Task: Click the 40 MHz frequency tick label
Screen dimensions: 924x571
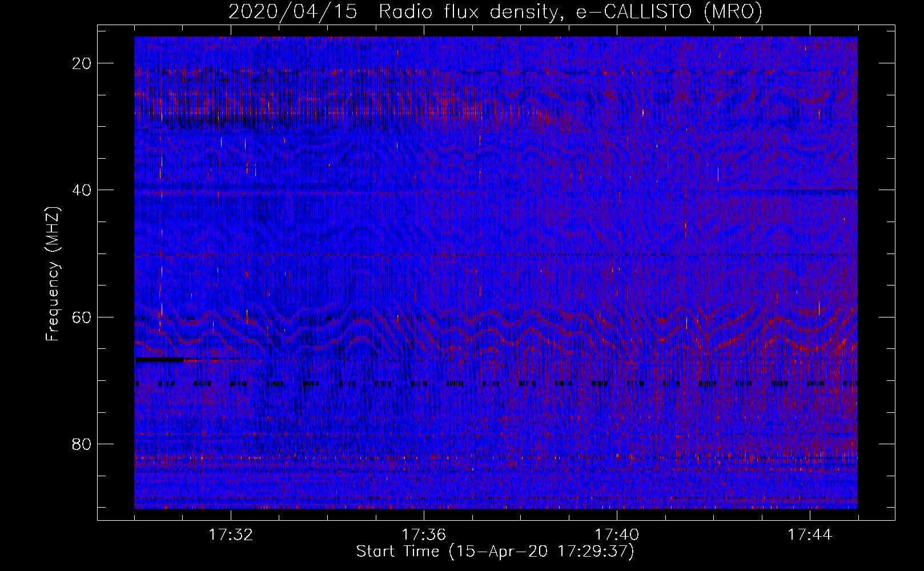Action: coord(82,190)
